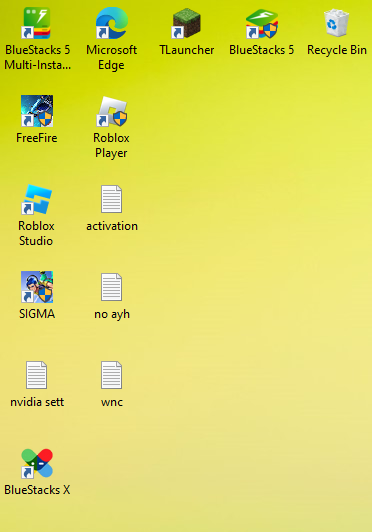Select the wnc text document icon
The height and width of the screenshot is (532, 372).
[x=111, y=375]
